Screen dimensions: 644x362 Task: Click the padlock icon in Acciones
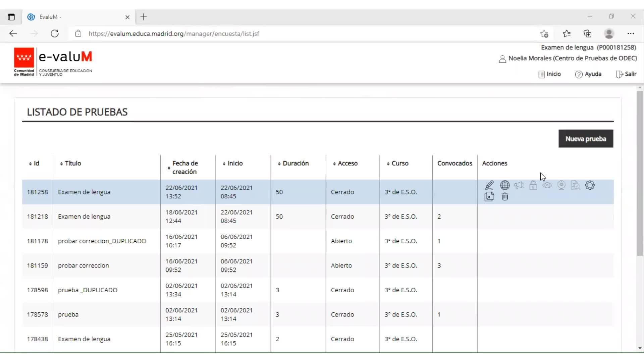click(533, 185)
